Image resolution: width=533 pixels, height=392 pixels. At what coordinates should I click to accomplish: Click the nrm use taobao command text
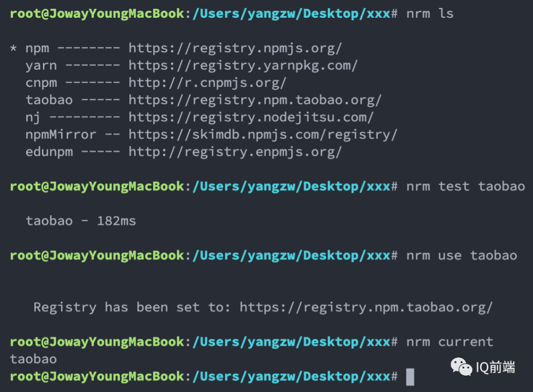[x=461, y=255]
